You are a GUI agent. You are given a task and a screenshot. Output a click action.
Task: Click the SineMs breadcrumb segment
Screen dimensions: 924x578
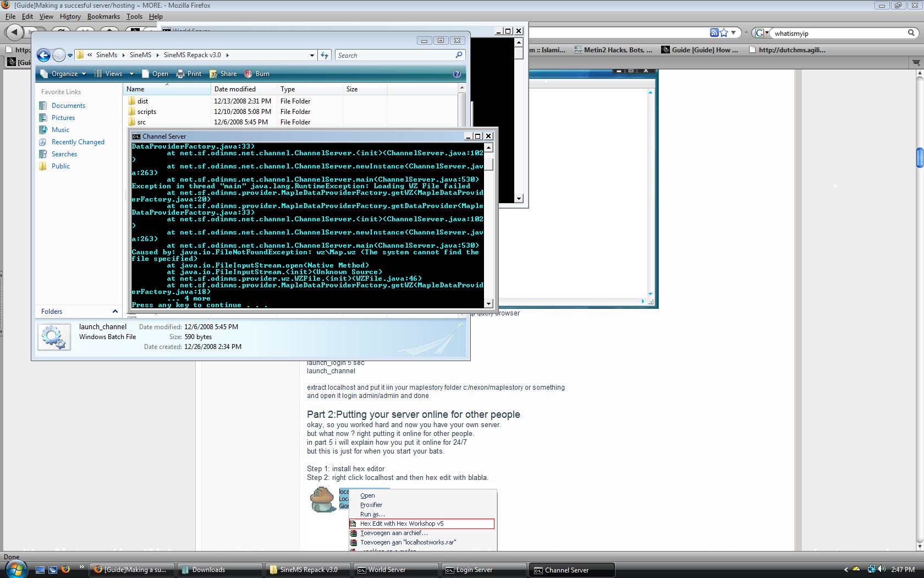[106, 55]
